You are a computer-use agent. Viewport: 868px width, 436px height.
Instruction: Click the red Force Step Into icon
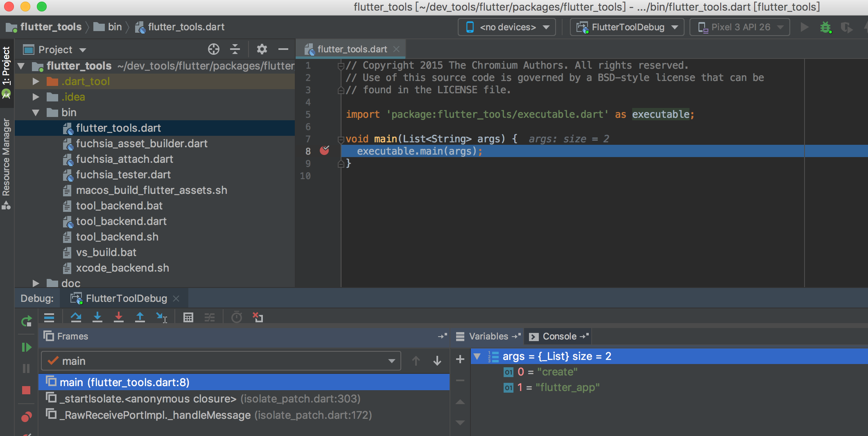tap(119, 317)
